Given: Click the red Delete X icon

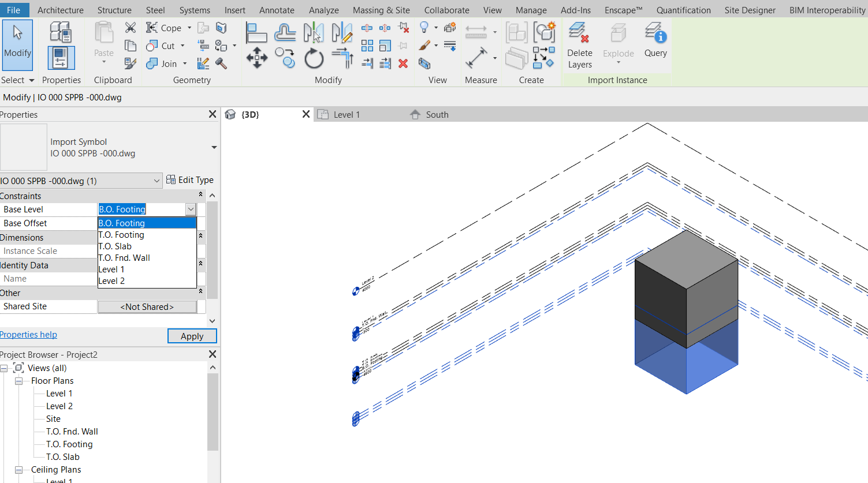Looking at the screenshot, I should [403, 63].
